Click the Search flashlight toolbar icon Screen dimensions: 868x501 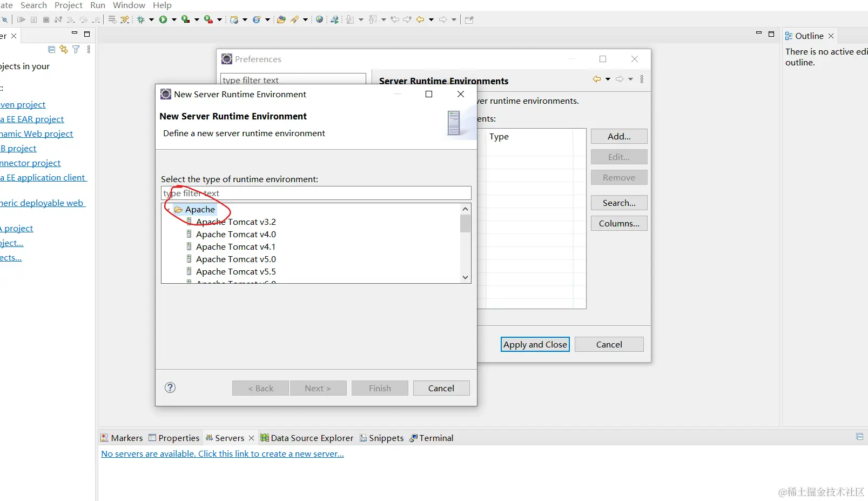[294, 19]
